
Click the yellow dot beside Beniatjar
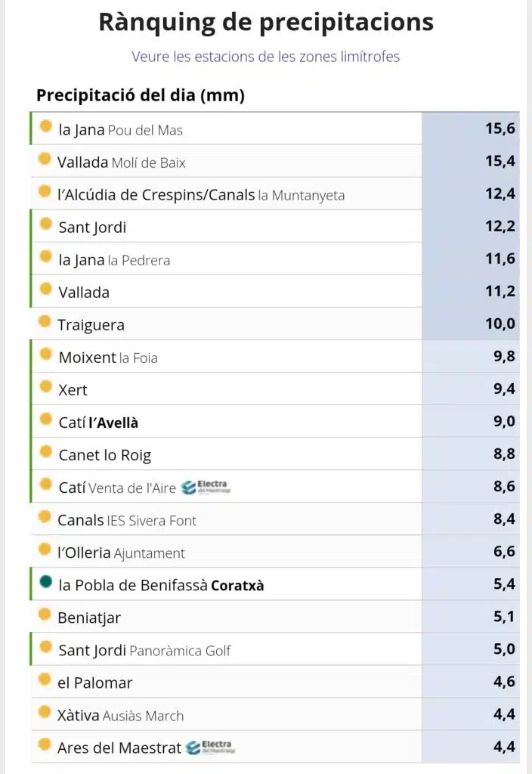[45, 614]
